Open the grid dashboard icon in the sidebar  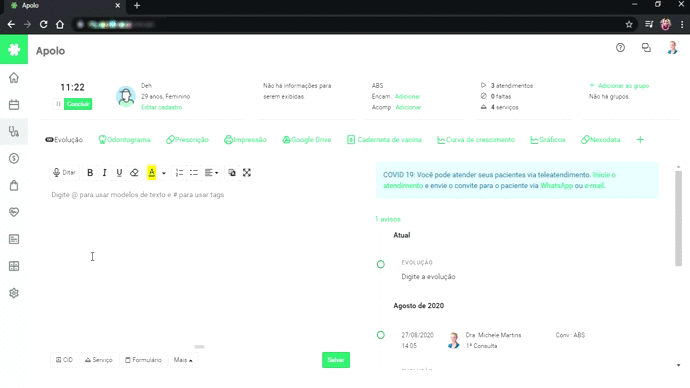(x=14, y=266)
